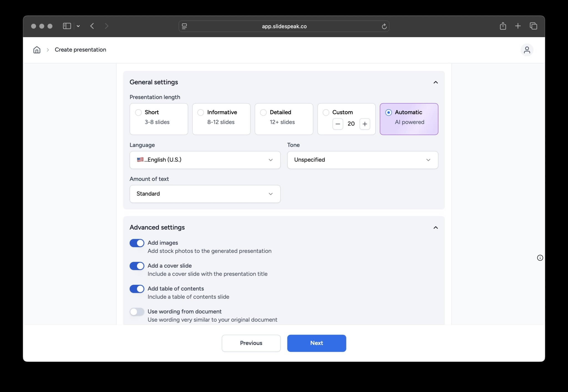This screenshot has height=392, width=568.
Task: Turn off Add table of contents
Action: [137, 289]
